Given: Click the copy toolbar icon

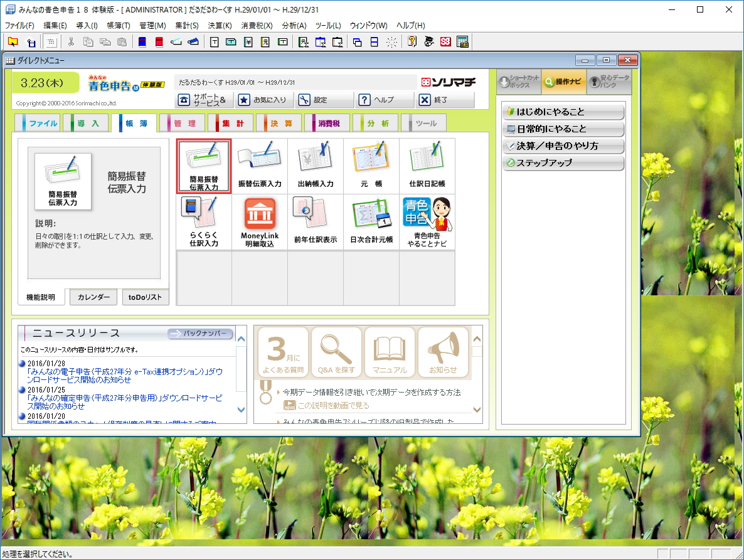Looking at the screenshot, I should pos(88,42).
